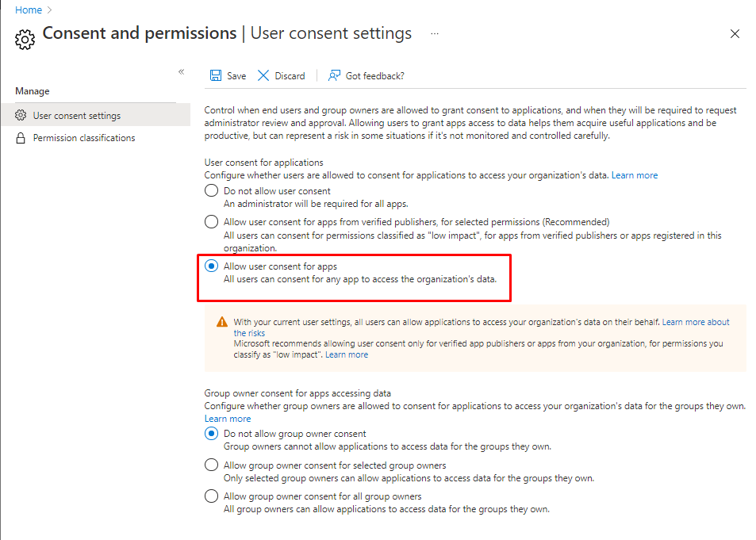Click the lock icon for Permission classifications

(x=21, y=138)
